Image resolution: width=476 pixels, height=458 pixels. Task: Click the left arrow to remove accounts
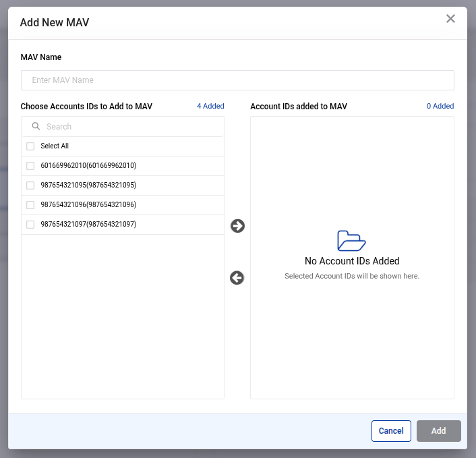(237, 278)
